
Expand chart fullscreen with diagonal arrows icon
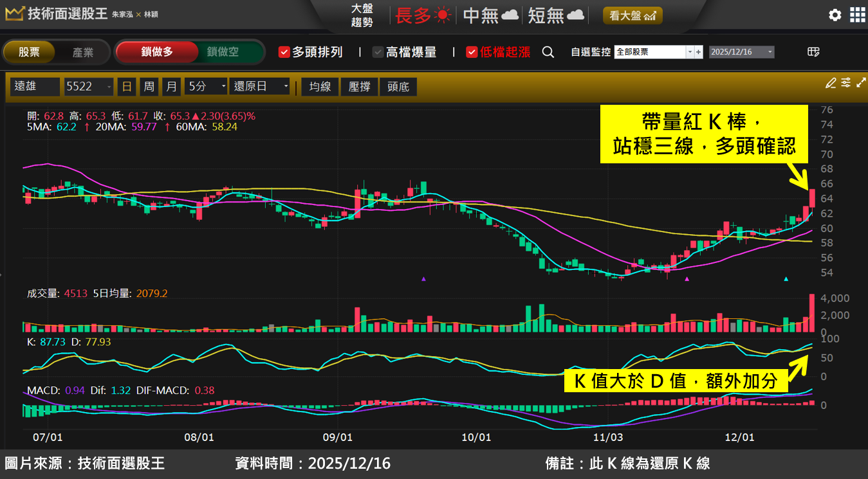[862, 84]
